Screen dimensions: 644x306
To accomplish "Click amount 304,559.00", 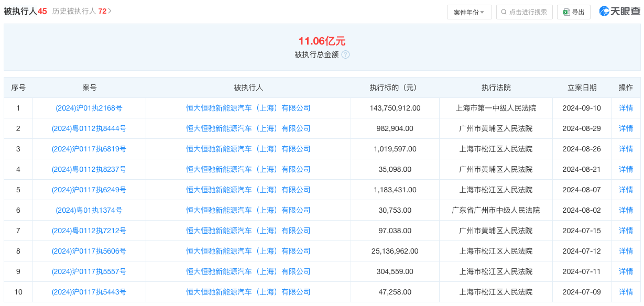I will pyautogui.click(x=395, y=271).
